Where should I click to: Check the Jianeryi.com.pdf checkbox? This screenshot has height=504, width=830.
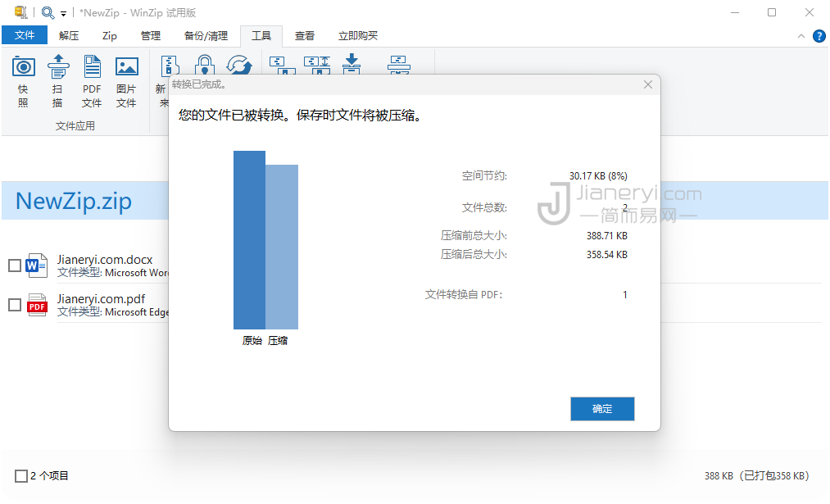[15, 305]
